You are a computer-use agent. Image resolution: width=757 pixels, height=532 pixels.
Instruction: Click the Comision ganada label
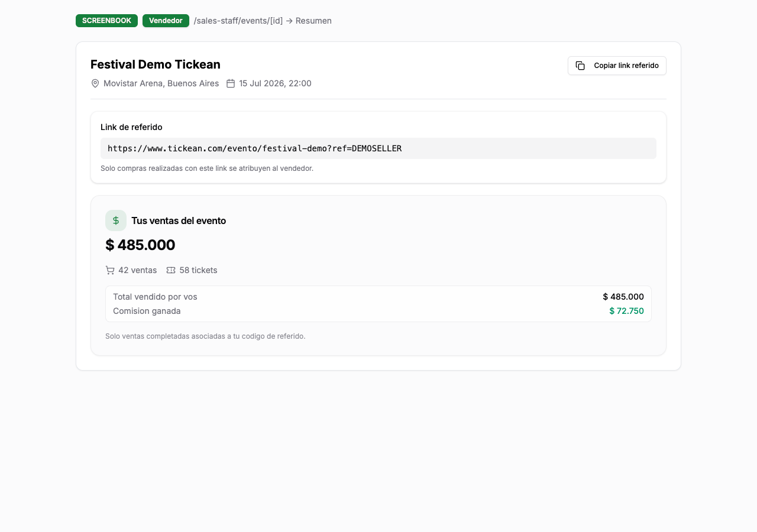(147, 311)
